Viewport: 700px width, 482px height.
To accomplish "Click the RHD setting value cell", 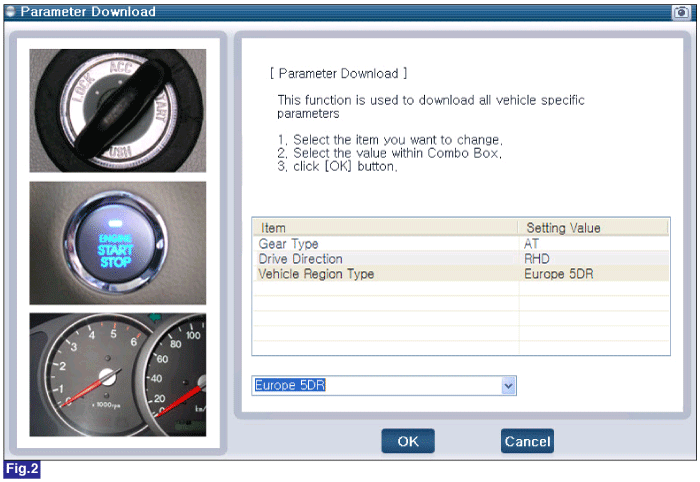I will [594, 259].
